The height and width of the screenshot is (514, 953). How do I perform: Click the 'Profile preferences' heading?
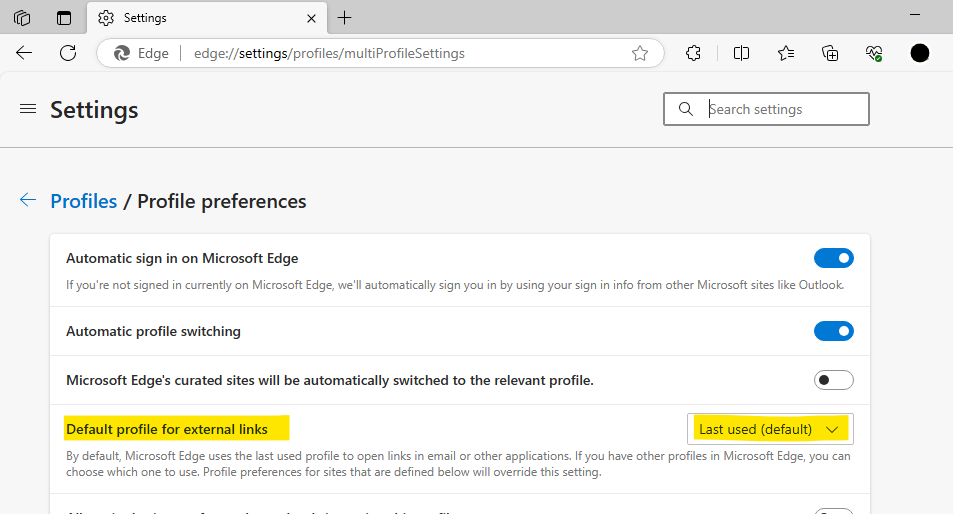coord(222,201)
